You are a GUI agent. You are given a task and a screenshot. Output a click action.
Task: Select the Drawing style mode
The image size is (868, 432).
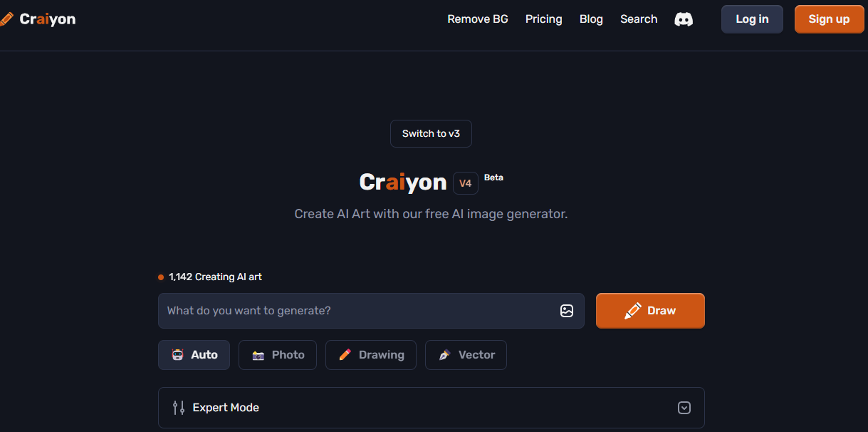click(371, 355)
